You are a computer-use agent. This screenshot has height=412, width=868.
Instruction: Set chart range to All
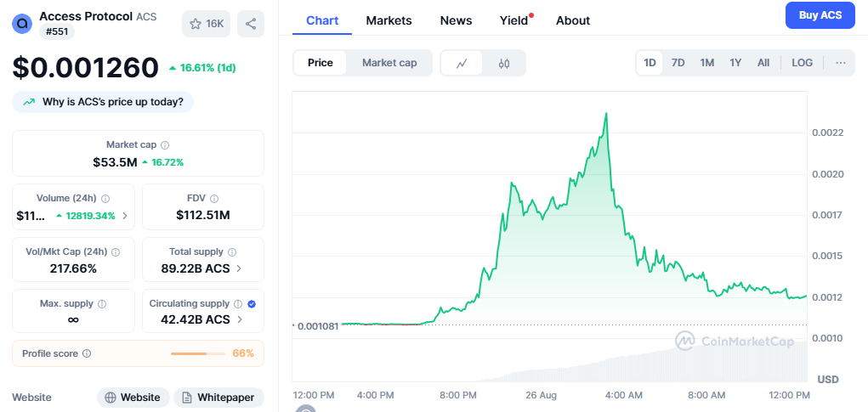763,63
